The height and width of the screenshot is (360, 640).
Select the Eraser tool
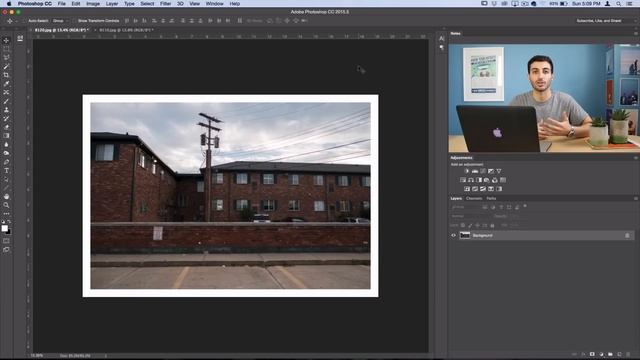(x=6, y=127)
